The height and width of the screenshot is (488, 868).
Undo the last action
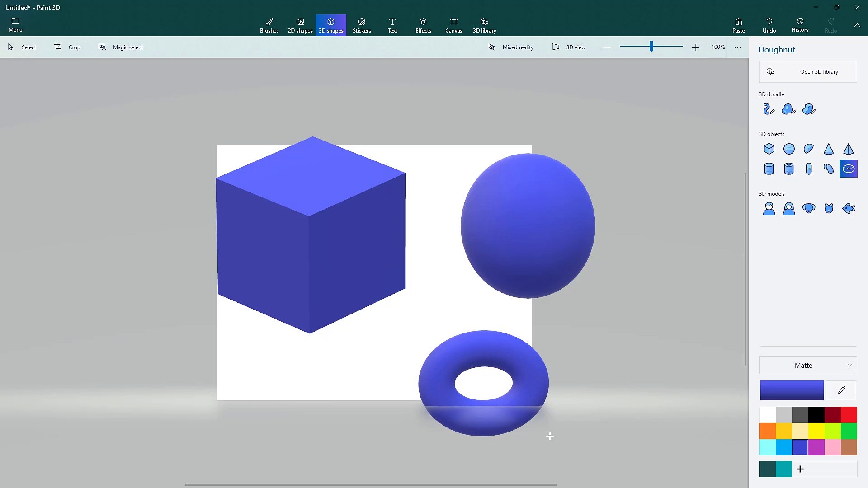tap(769, 25)
